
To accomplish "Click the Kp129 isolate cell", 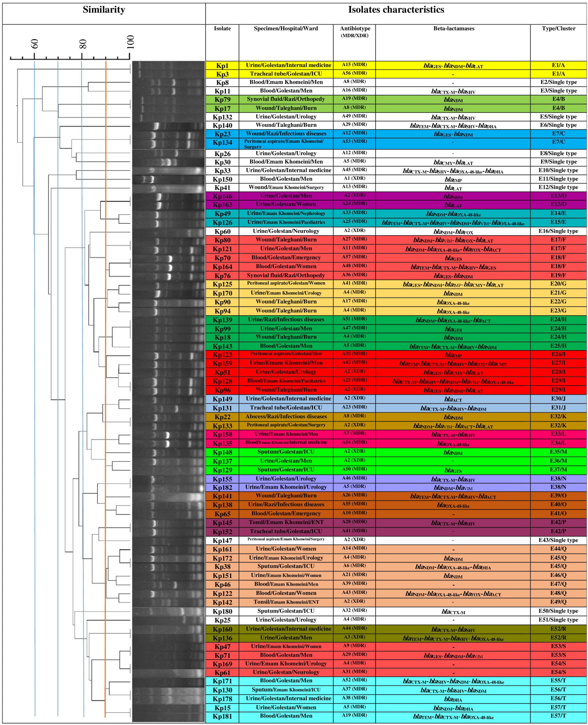I will tap(222, 470).
